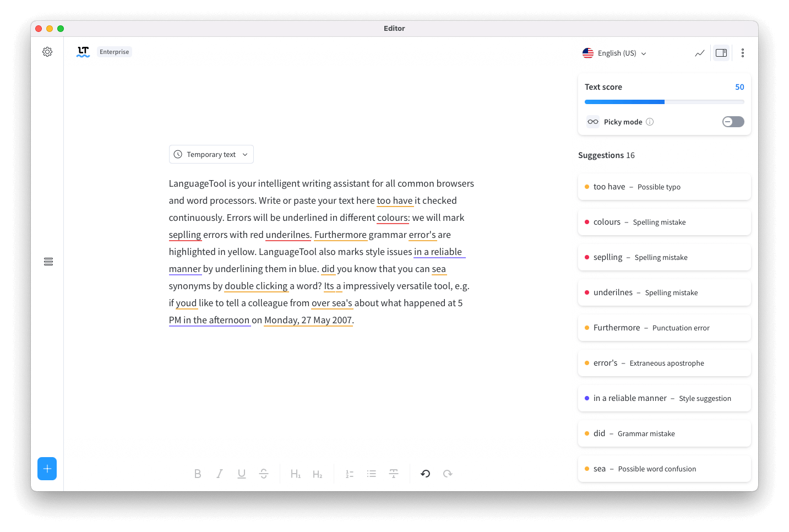Click underlined 'Furthermore' in the editor text
This screenshot has width=789, height=532.
[x=340, y=235]
